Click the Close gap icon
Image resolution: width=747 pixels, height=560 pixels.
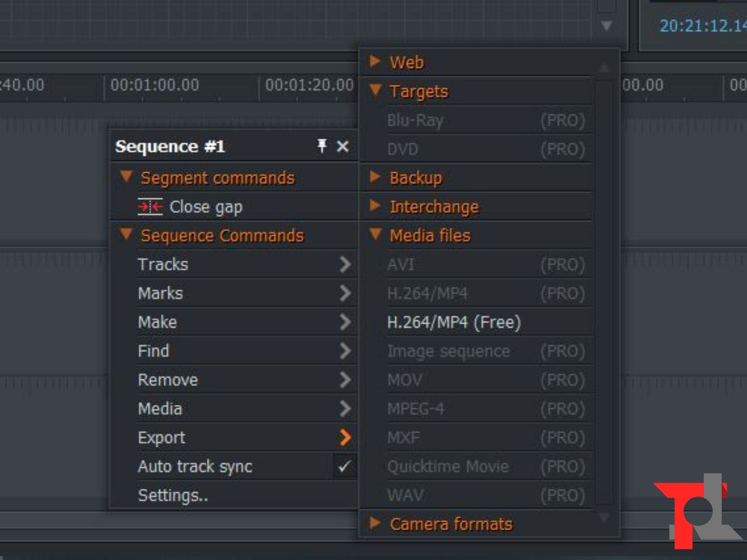coord(150,206)
